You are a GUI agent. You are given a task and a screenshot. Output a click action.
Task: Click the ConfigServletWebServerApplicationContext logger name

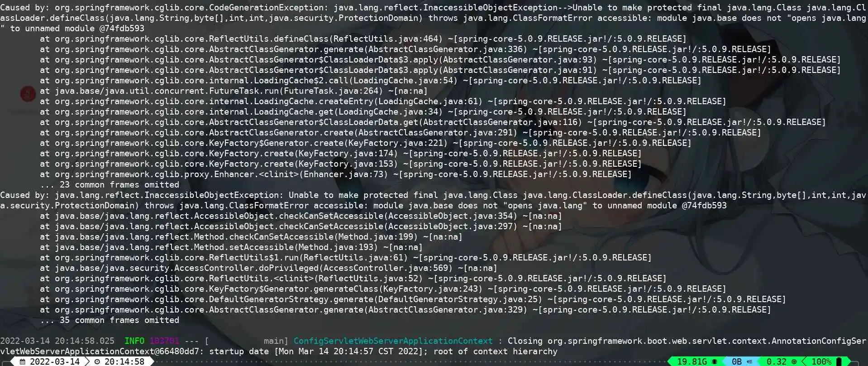393,341
